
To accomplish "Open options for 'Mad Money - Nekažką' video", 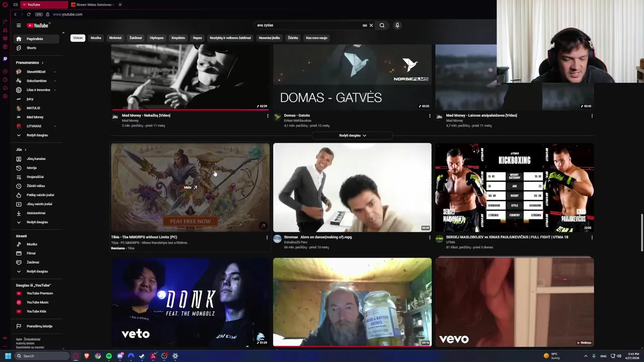I will click(268, 116).
